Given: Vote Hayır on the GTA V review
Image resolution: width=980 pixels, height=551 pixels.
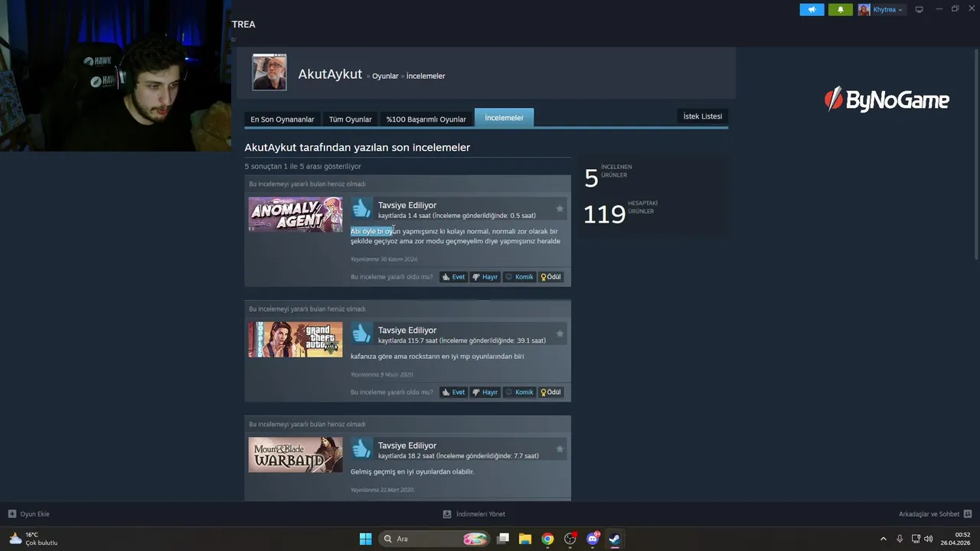Looking at the screenshot, I should pyautogui.click(x=485, y=392).
